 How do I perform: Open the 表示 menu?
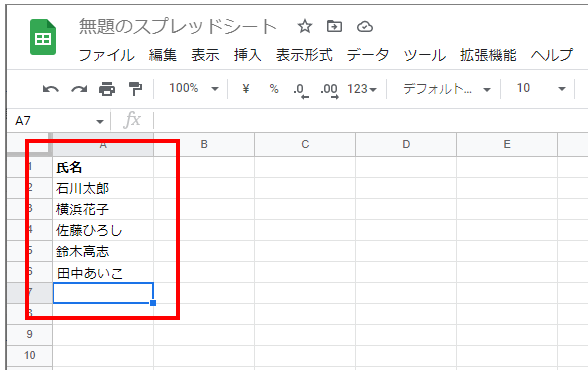tap(205, 55)
